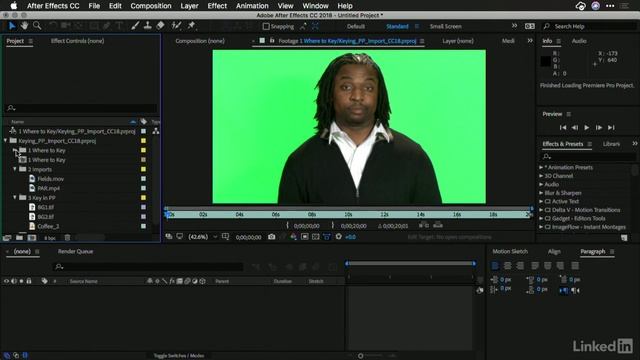Screen dimensions: 640x360
Task: Toggle pixel aspect ratio correction icon
Action: (x=327, y=237)
